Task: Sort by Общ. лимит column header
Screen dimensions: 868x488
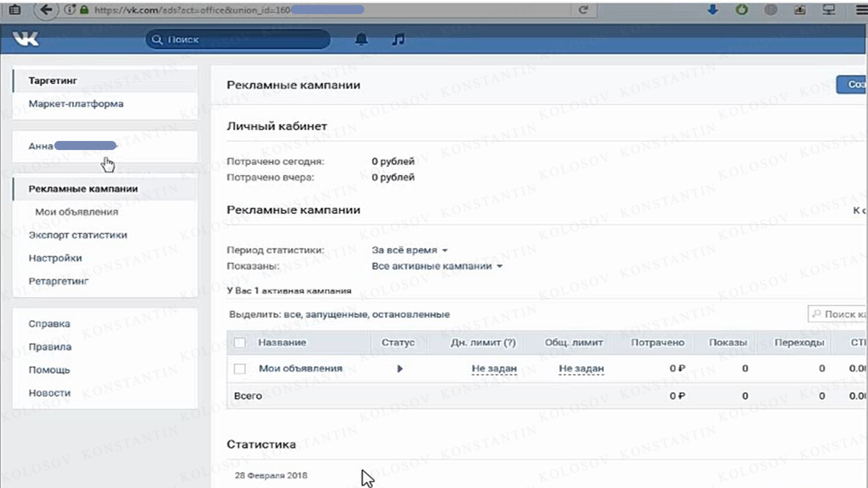Action: tap(574, 343)
